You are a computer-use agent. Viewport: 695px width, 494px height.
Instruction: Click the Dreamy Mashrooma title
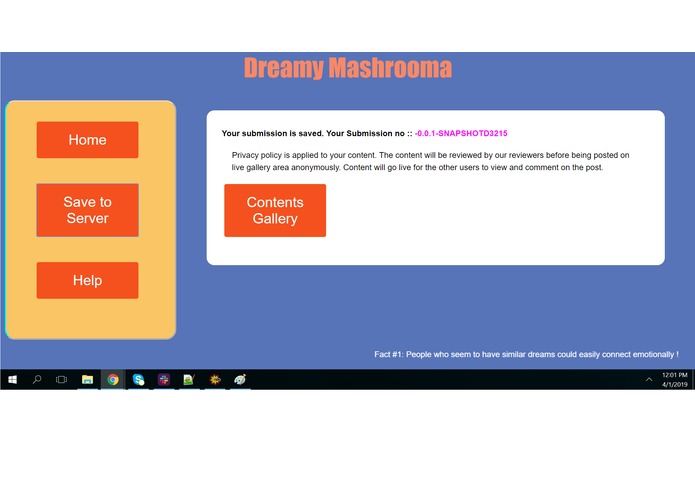click(x=348, y=68)
